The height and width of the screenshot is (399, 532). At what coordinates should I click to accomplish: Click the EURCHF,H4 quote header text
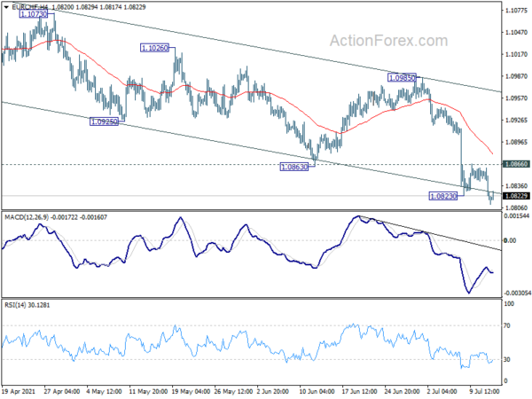tap(79, 7)
